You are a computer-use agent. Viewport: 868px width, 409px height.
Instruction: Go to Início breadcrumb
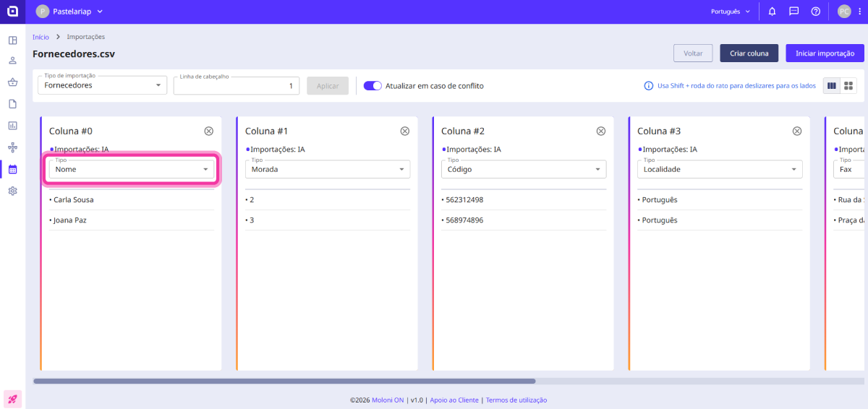point(41,37)
